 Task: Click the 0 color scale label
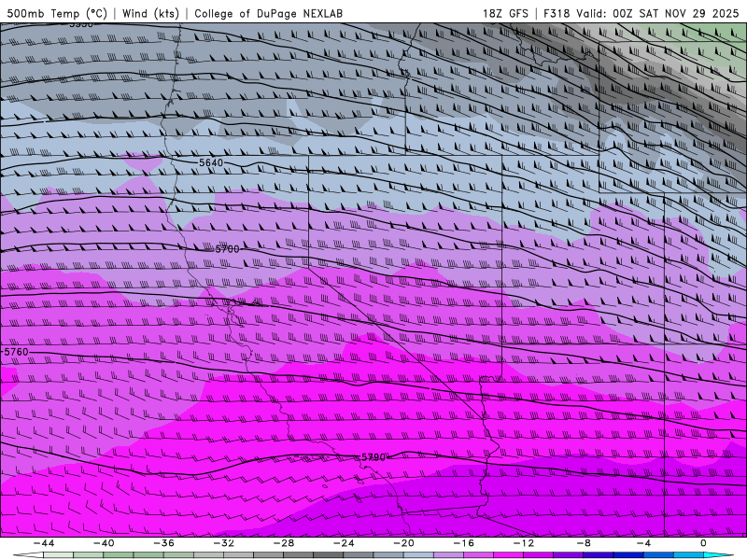[x=703, y=543]
